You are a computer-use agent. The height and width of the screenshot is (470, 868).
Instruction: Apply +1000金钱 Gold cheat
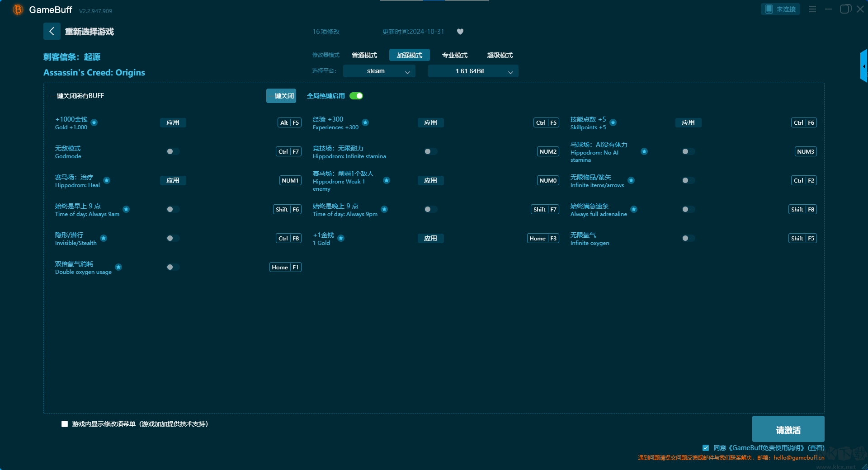(x=173, y=122)
